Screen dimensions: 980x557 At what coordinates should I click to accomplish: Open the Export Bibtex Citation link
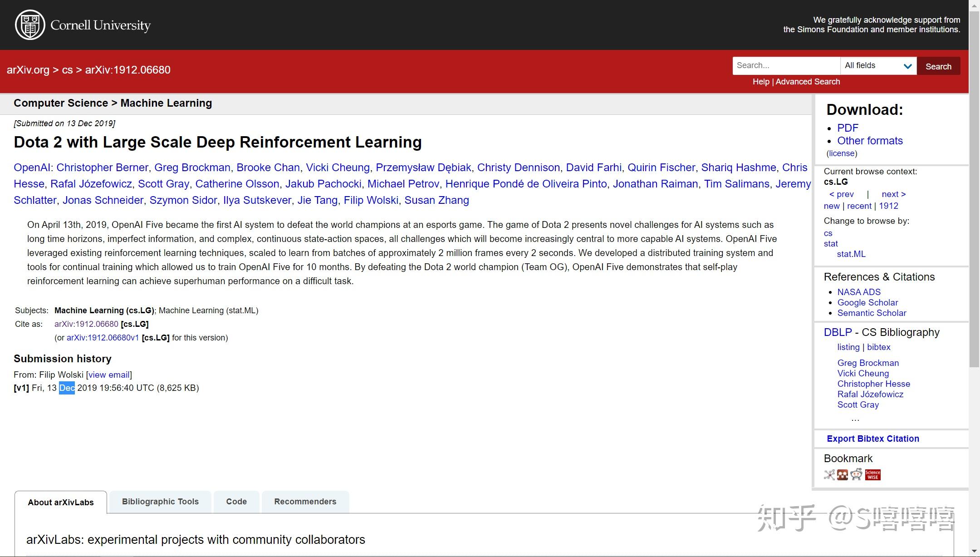873,439
